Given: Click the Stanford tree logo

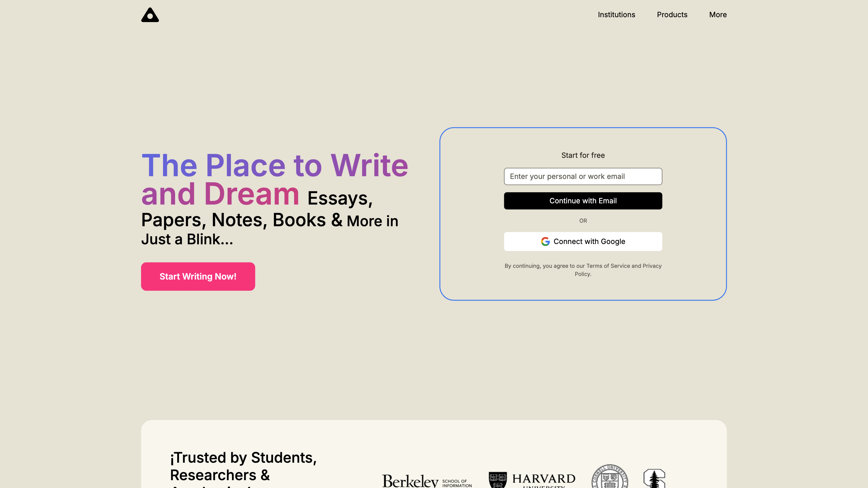Looking at the screenshot, I should tap(654, 479).
